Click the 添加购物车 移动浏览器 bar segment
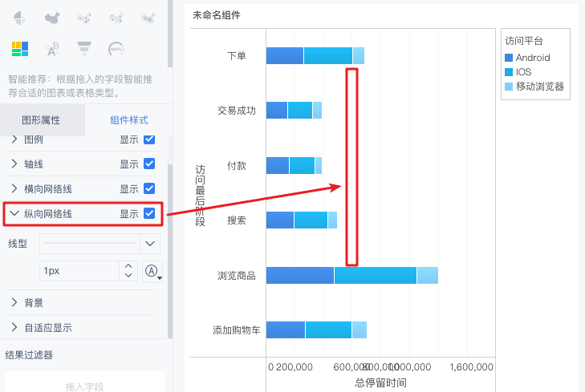Viewport: 585px width, 392px height. coord(360,329)
